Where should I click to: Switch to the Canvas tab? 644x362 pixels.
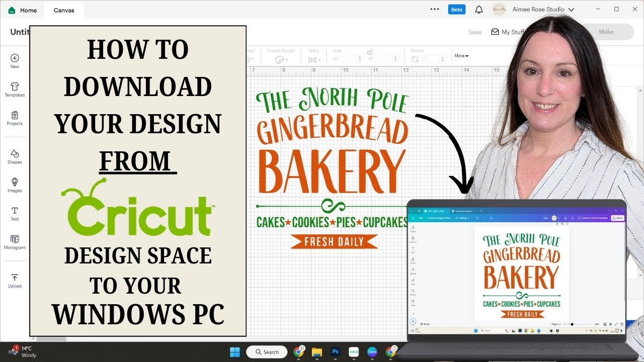point(64,10)
